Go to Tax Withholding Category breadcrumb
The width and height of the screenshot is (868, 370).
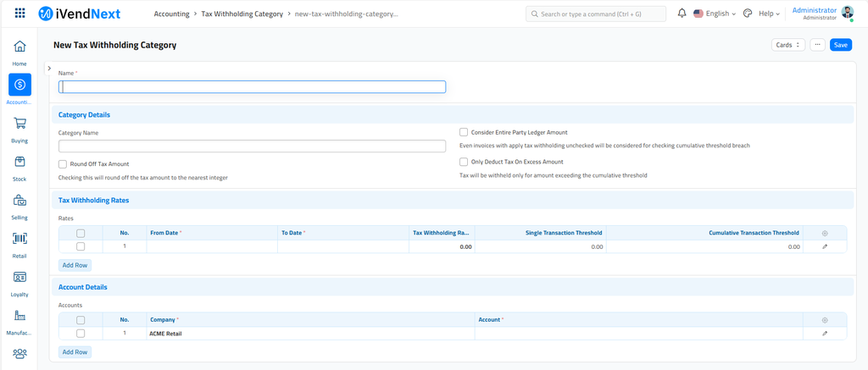point(242,14)
